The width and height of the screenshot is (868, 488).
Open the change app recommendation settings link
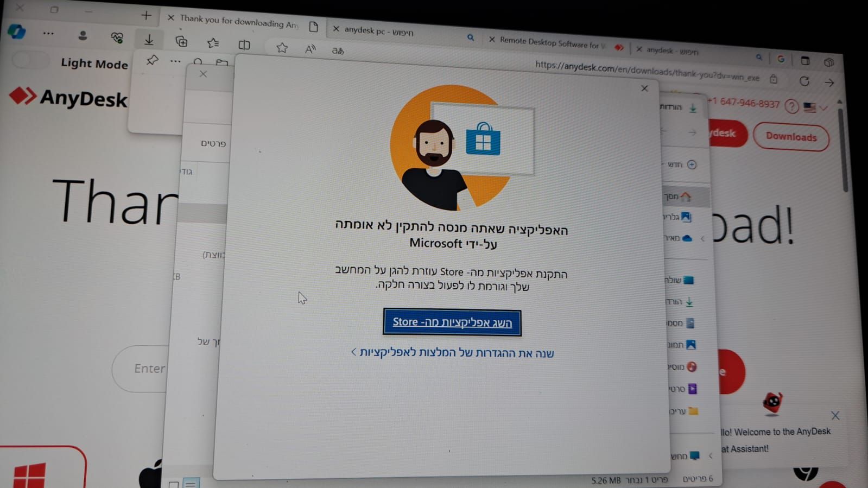(453, 353)
